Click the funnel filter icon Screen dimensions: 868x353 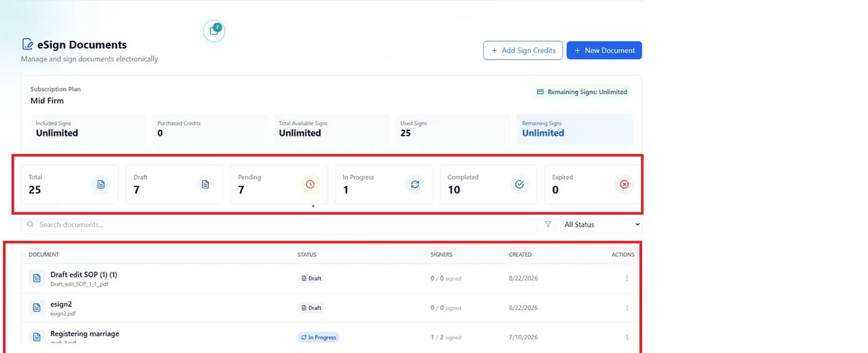pyautogui.click(x=547, y=225)
